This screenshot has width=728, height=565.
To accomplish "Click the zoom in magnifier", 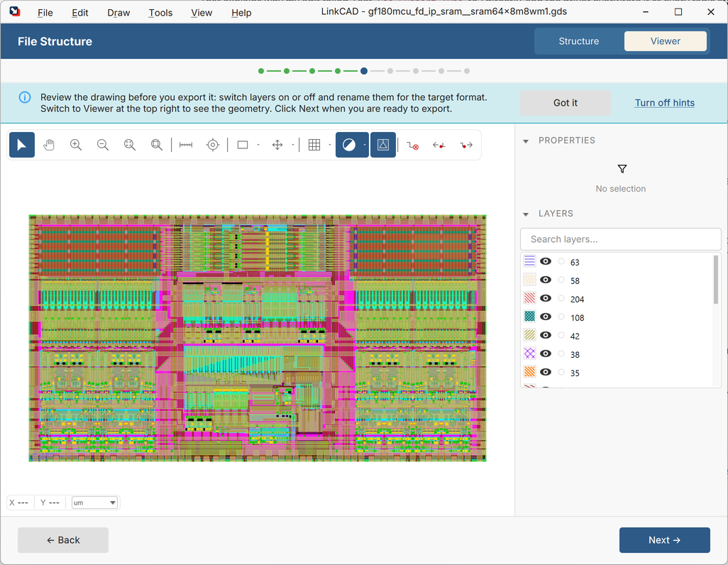I will (76, 145).
